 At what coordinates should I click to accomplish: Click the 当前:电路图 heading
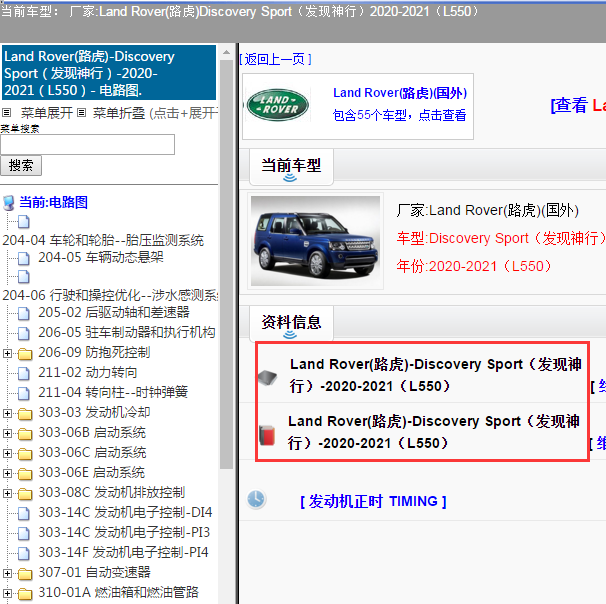coord(53,202)
